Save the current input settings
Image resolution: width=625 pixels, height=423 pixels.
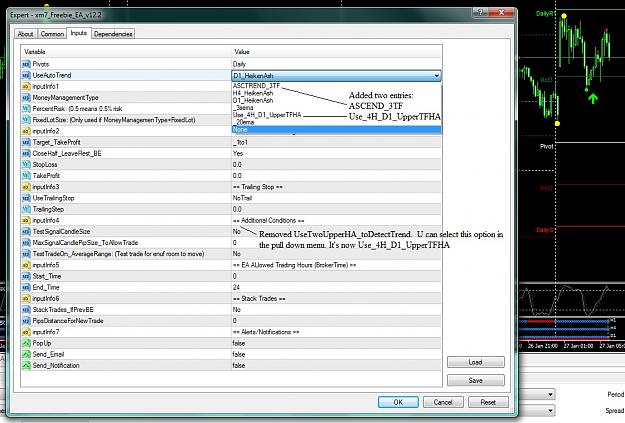pyautogui.click(x=476, y=380)
